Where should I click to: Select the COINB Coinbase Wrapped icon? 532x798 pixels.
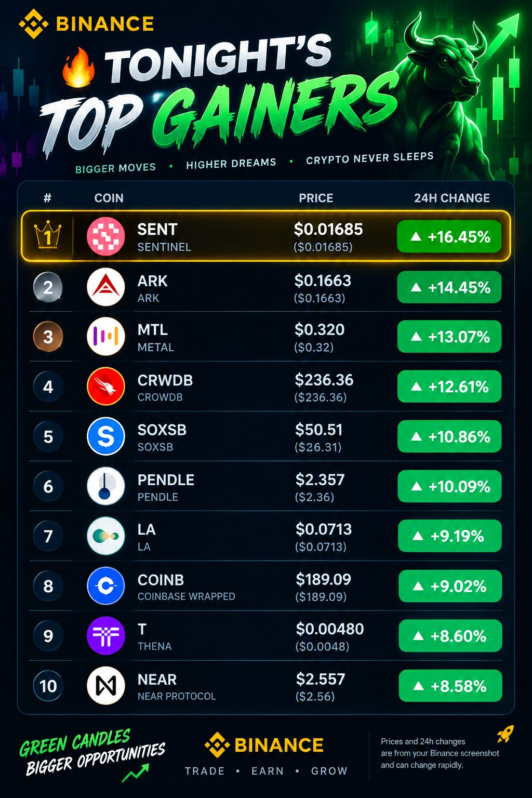coord(105,586)
